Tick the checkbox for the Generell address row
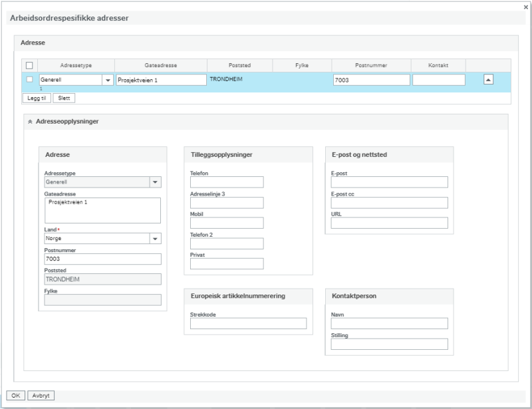 (29, 79)
